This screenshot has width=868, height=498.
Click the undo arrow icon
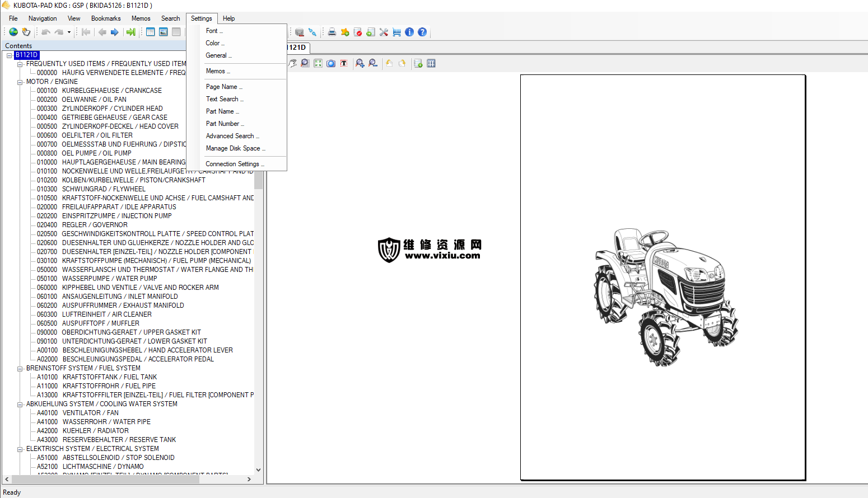[x=46, y=32]
